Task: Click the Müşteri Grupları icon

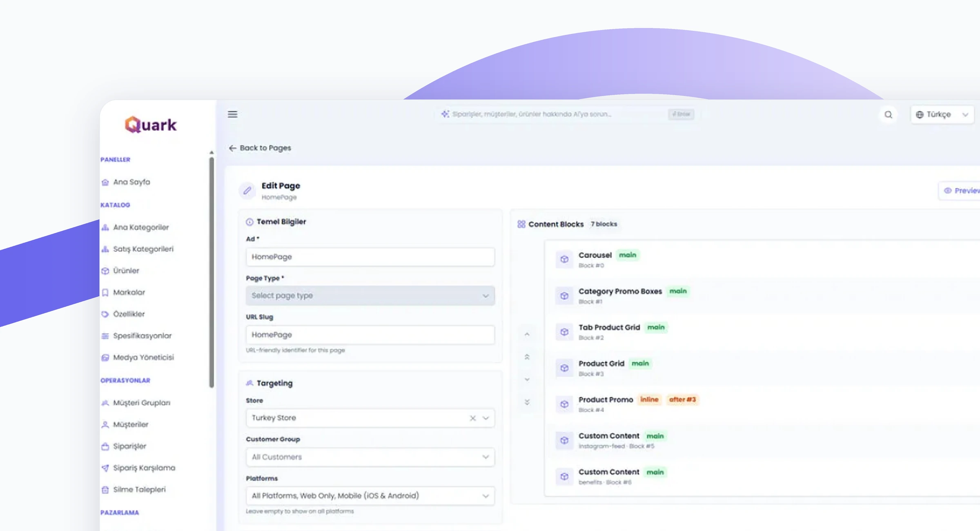Action: pos(105,403)
